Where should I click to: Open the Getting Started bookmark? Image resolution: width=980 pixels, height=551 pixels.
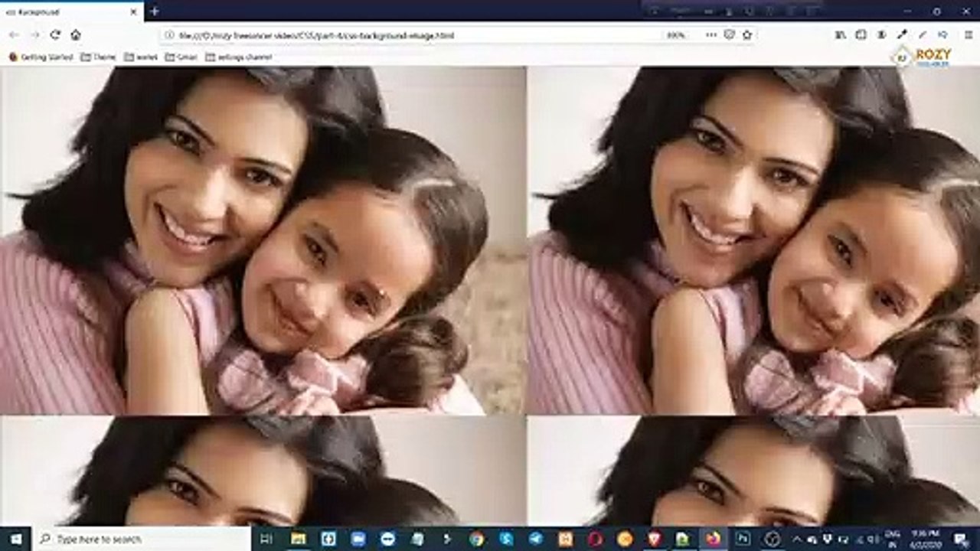41,57
